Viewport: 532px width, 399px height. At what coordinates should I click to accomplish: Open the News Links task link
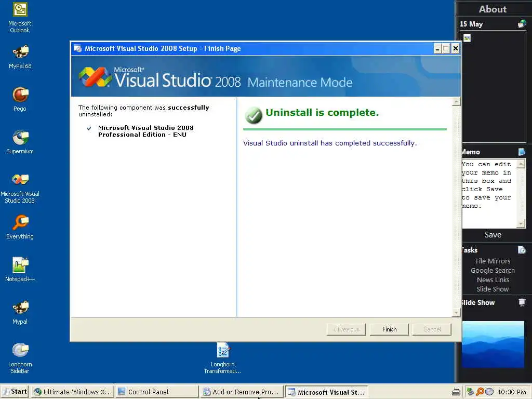pos(493,280)
